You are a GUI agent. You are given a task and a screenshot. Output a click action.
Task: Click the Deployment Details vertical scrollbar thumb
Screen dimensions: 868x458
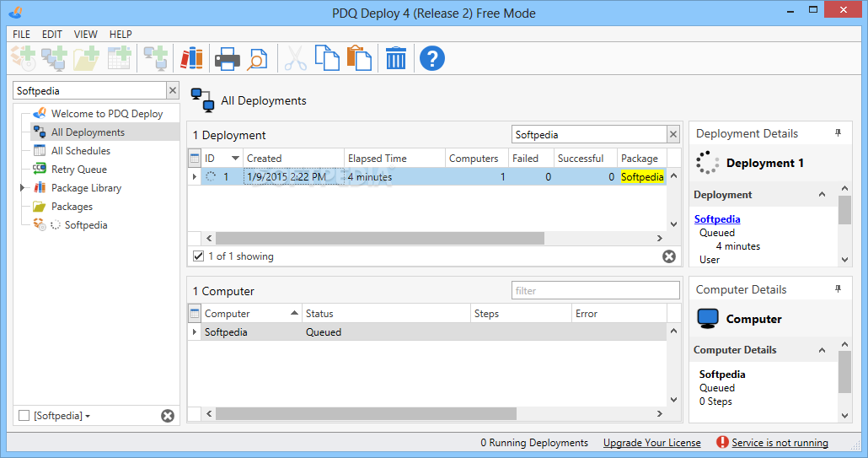click(x=844, y=211)
